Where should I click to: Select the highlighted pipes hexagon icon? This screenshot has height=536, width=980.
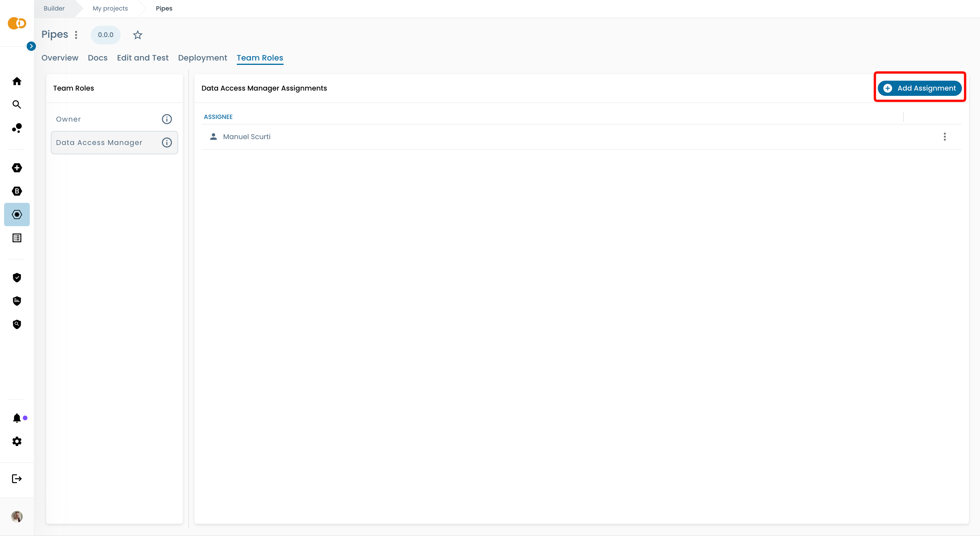coord(17,214)
